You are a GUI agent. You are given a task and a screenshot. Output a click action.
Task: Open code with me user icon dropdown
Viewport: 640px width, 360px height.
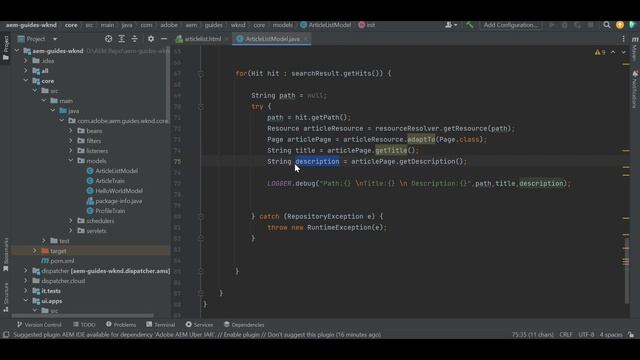click(451, 25)
